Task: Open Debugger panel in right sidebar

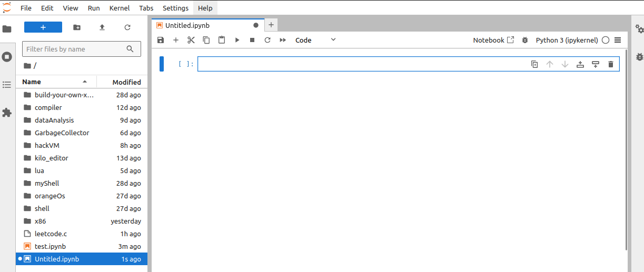Action: [639, 56]
